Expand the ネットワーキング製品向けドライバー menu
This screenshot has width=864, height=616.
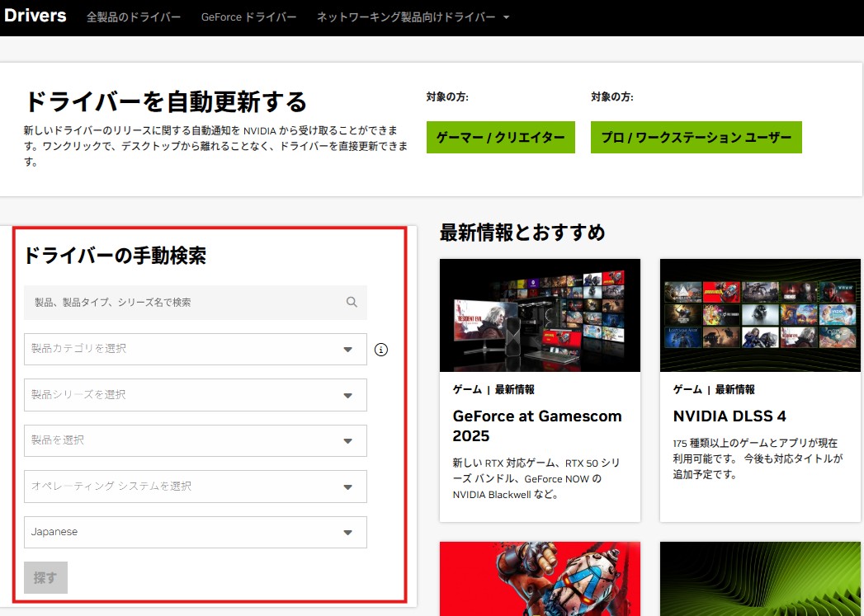pos(413,17)
